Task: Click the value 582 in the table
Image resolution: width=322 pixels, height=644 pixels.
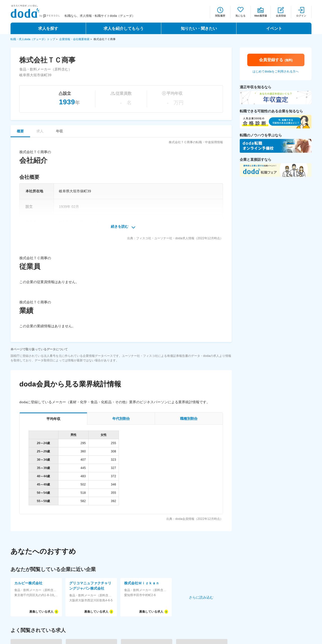Action: [x=83, y=501]
